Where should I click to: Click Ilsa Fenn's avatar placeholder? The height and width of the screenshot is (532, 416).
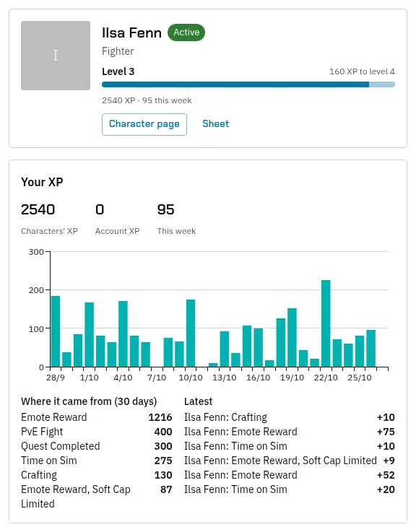tap(56, 56)
